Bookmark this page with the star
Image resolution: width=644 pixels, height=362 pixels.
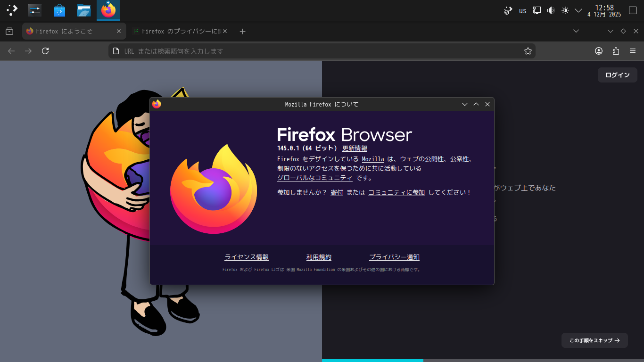pos(528,51)
